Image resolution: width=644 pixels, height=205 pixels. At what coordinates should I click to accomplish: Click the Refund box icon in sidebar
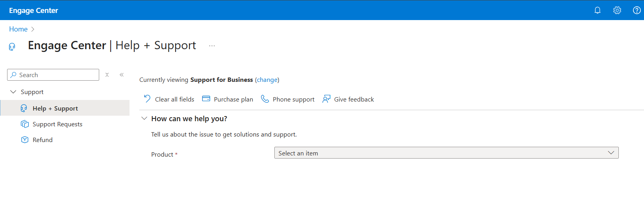pyautogui.click(x=25, y=140)
